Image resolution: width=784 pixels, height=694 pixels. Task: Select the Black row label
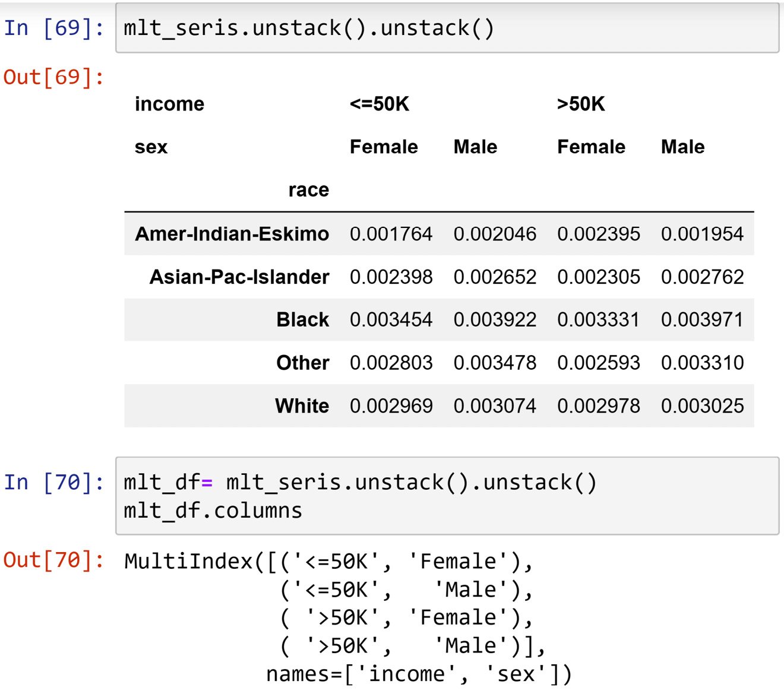coord(302,319)
